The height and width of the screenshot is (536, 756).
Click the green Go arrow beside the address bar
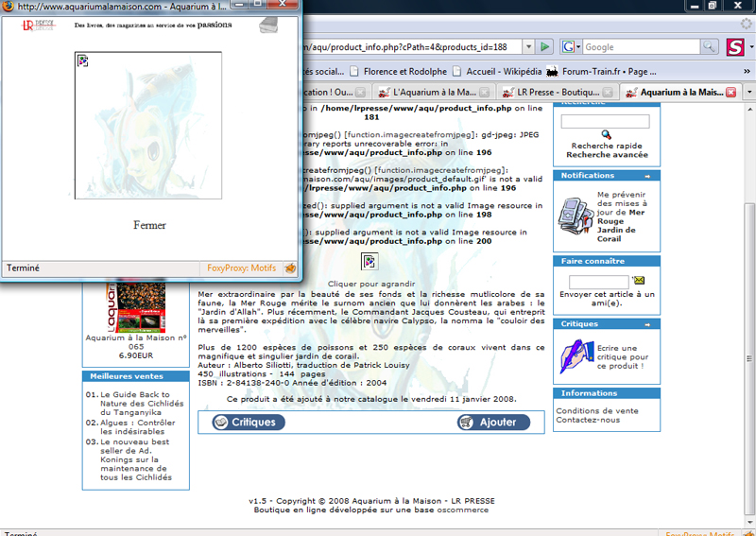545,47
